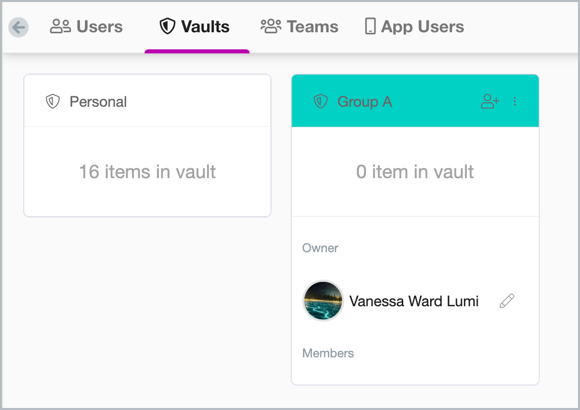Click the 0 item in vault text
The image size is (580, 410).
(x=415, y=172)
